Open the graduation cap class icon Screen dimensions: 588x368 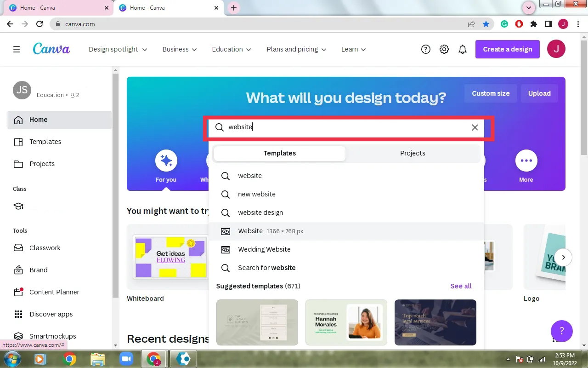[x=18, y=206]
